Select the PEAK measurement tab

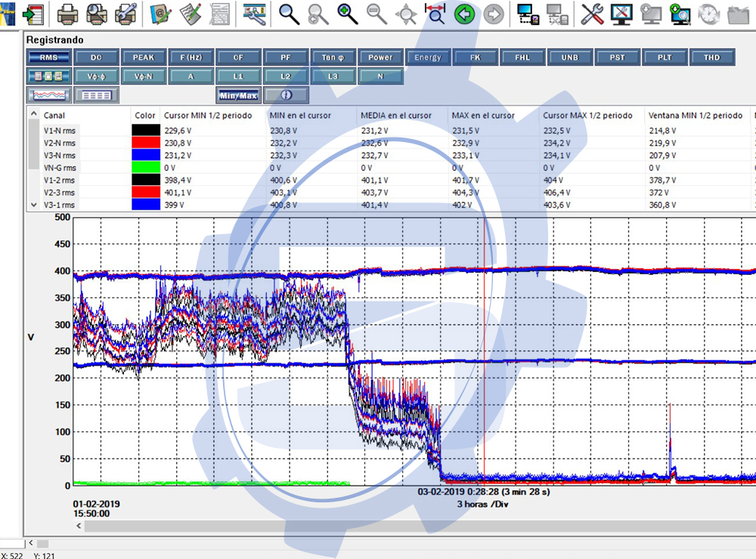(x=144, y=57)
